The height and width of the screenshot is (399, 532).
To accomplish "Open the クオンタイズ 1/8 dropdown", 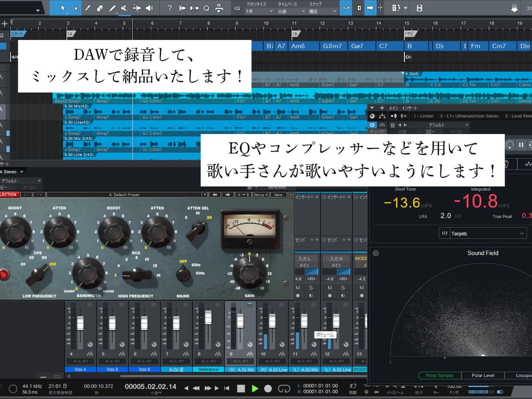I will click(260, 11).
